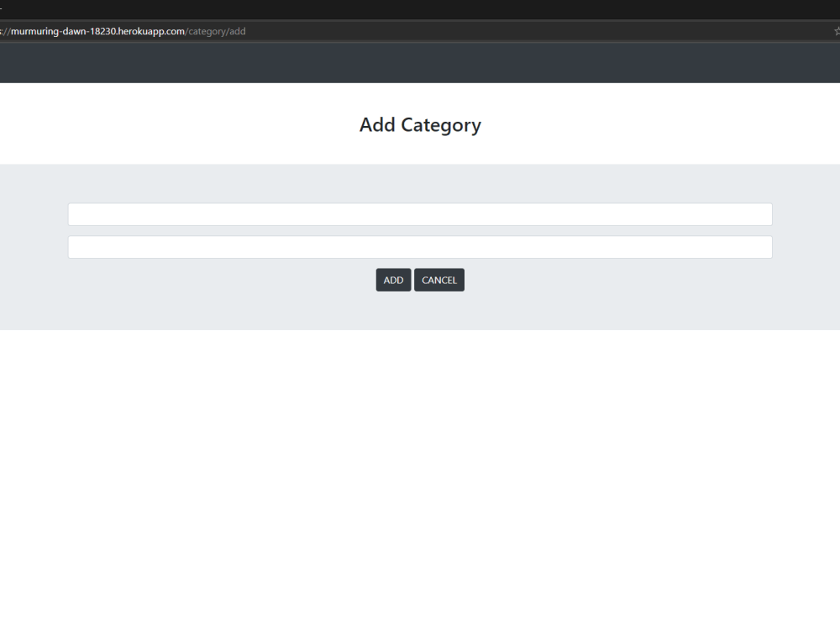The height and width of the screenshot is (630, 840).
Task: Click the white area below the form
Action: [x=420, y=462]
